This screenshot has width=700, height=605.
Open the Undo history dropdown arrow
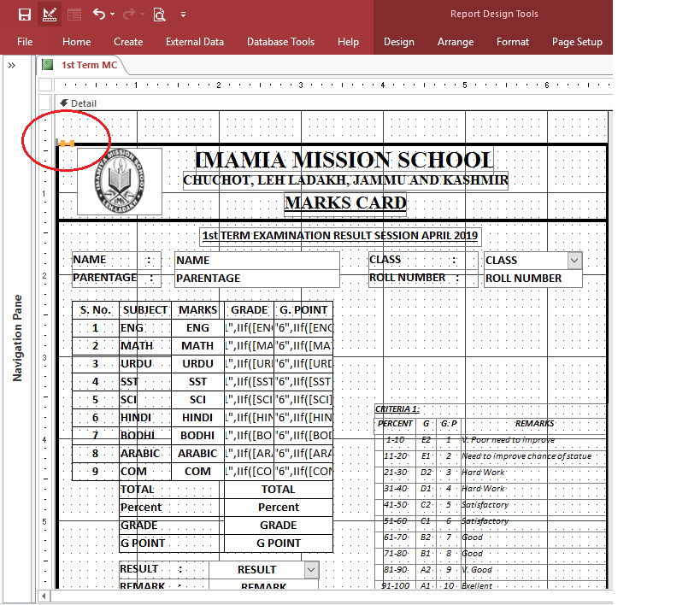(113, 15)
